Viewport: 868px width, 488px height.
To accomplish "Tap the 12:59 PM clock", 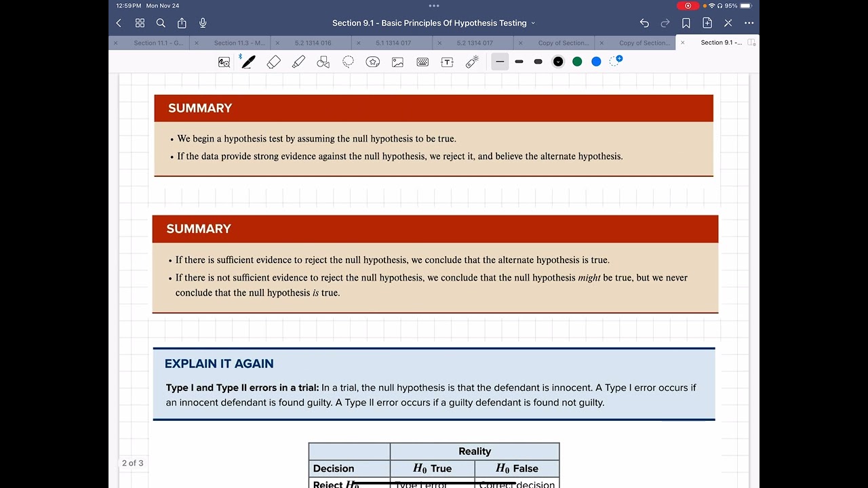I will pyautogui.click(x=129, y=5).
